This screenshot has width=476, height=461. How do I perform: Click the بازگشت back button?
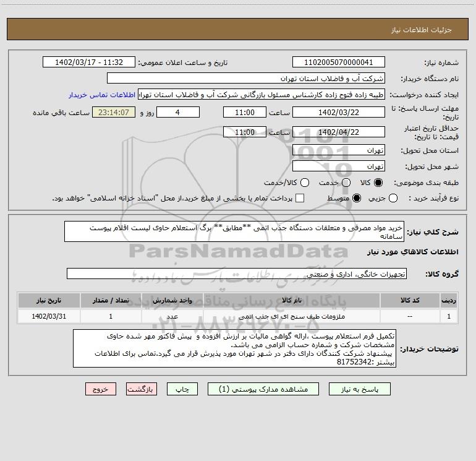pos(142,389)
